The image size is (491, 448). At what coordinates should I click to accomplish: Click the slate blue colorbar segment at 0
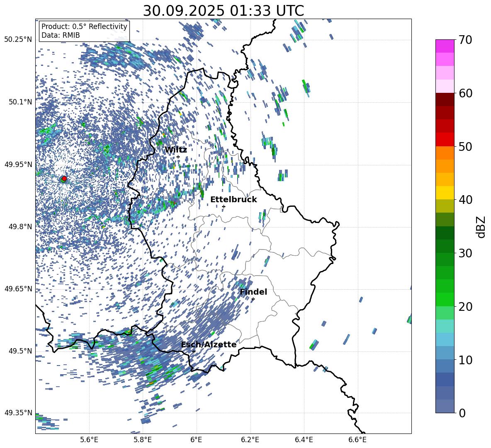pyautogui.click(x=445, y=406)
